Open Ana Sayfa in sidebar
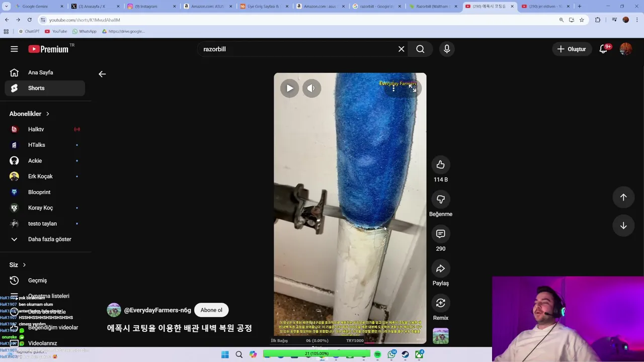The height and width of the screenshot is (362, 644). tap(45, 72)
